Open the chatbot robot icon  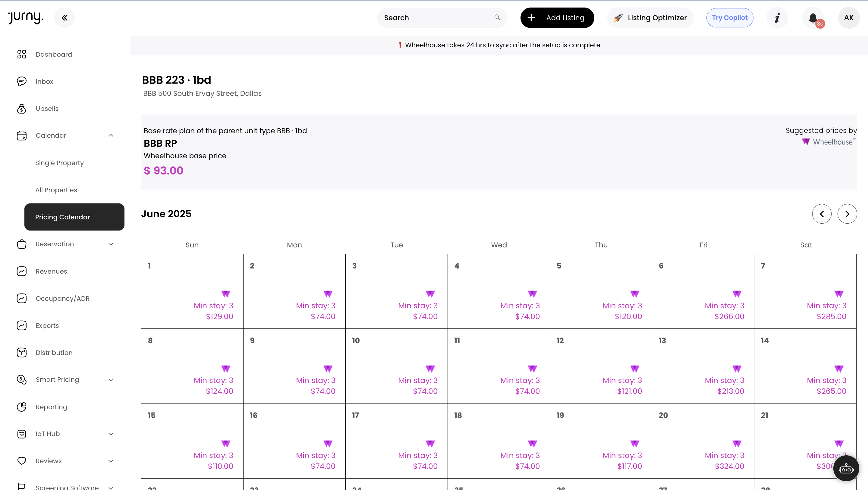click(846, 468)
